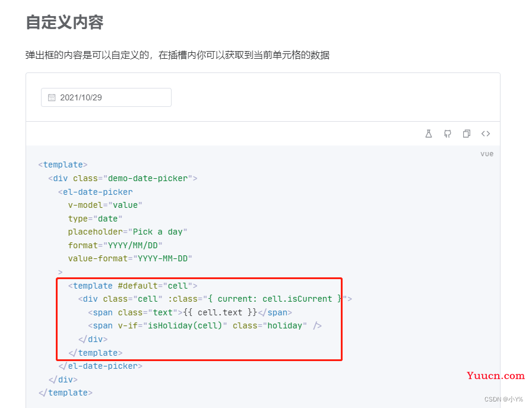This screenshot has height=408, width=532.
Task: Open the GitHub source icon
Action: (x=448, y=134)
